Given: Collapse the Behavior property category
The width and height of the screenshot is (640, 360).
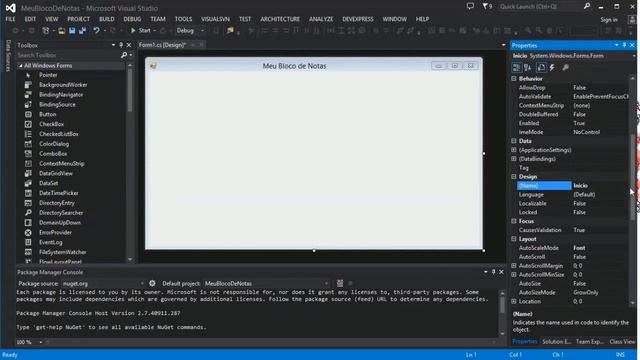Looking at the screenshot, I should pos(514,79).
